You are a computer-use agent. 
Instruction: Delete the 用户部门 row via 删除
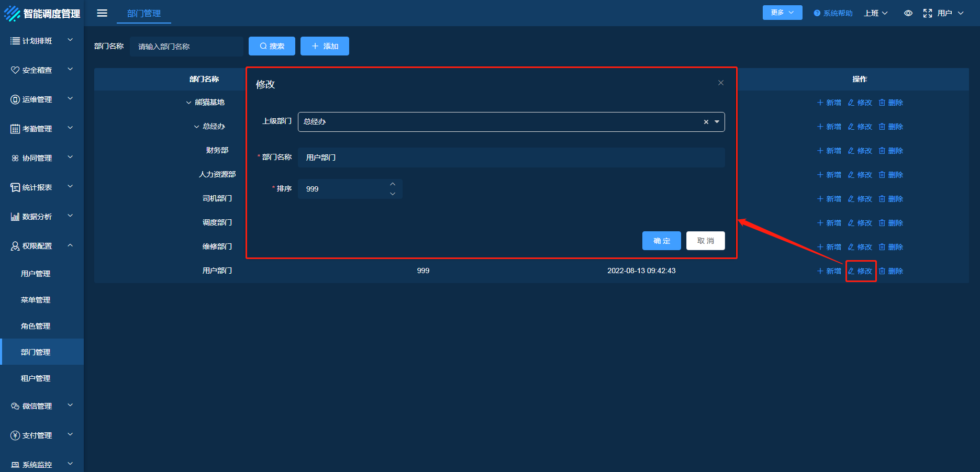(x=891, y=271)
